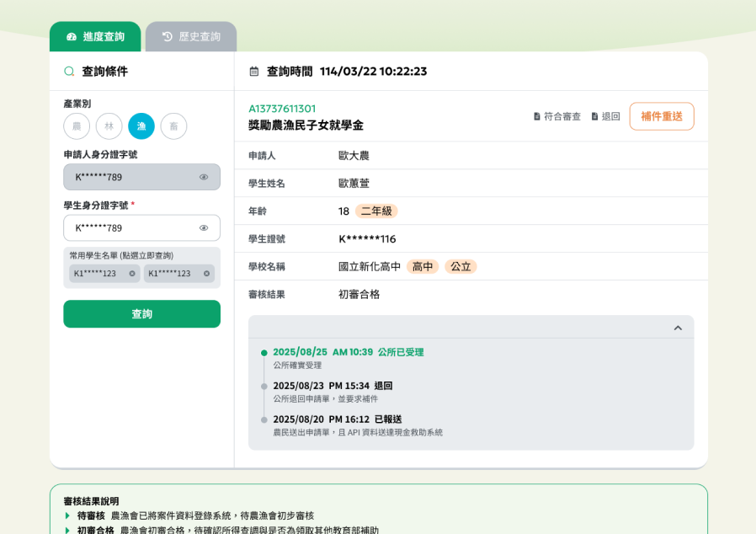
Task: Remove the first saved student chip
Action: tap(132, 274)
